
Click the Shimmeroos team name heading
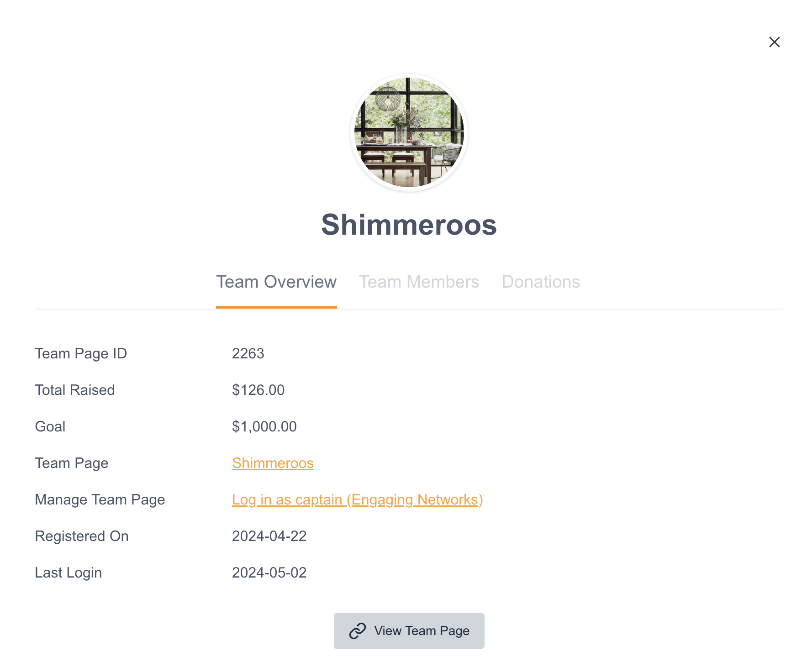(x=409, y=225)
